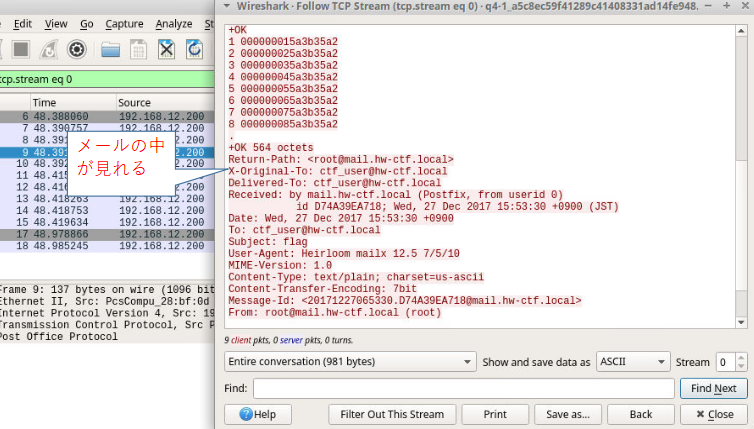Click the Close button in stream dialog
The width and height of the screenshot is (754, 429).
tap(715, 414)
